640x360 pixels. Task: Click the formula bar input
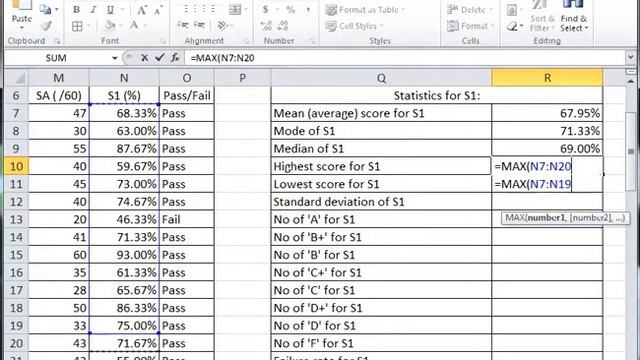(x=404, y=58)
